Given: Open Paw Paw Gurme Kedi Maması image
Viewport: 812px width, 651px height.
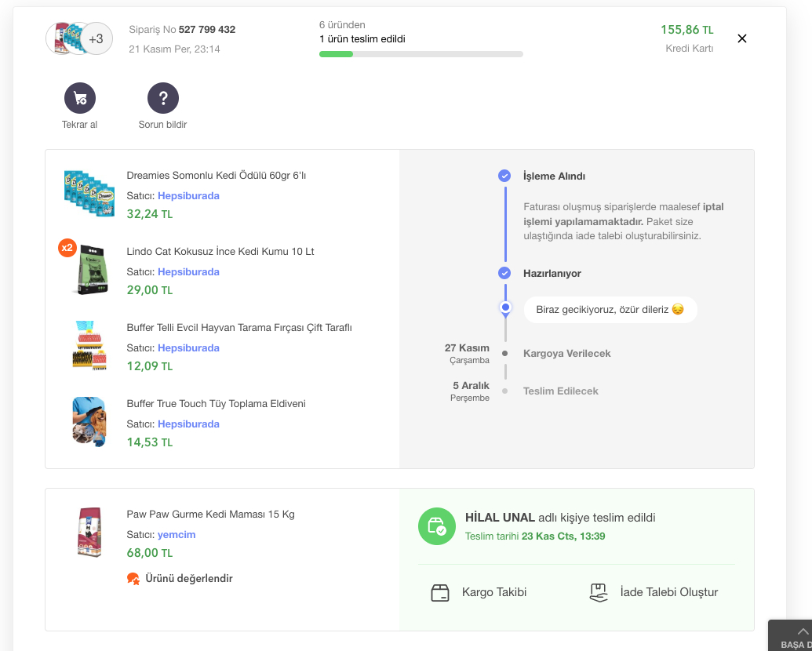Looking at the screenshot, I should [x=89, y=533].
